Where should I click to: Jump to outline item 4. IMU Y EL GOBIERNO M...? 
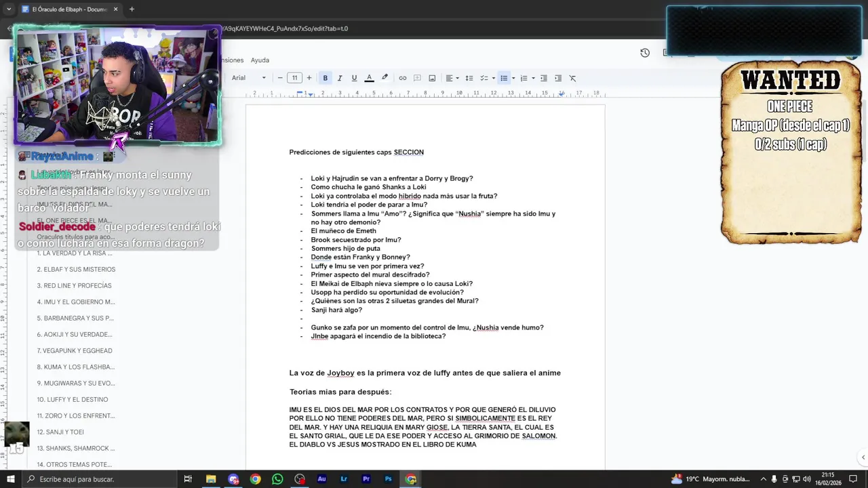(76, 302)
